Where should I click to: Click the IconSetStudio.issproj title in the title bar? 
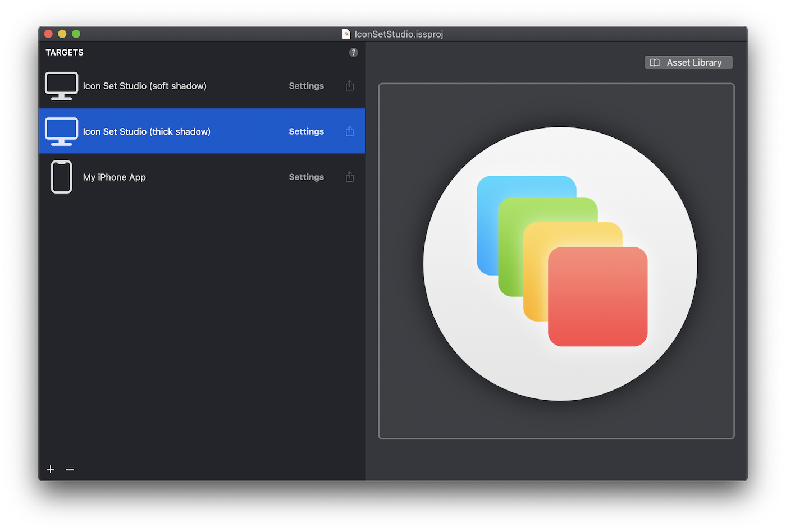click(x=397, y=34)
